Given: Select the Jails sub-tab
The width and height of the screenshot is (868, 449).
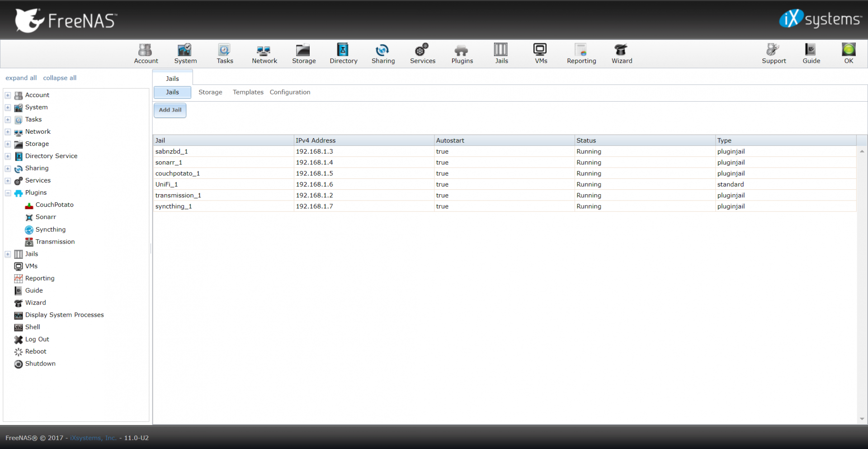Looking at the screenshot, I should (172, 92).
